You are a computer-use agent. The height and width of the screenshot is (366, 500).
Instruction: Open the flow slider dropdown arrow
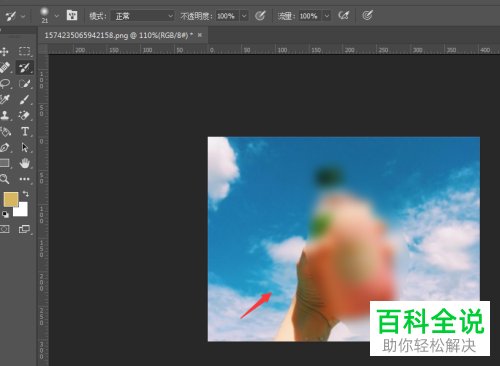327,16
